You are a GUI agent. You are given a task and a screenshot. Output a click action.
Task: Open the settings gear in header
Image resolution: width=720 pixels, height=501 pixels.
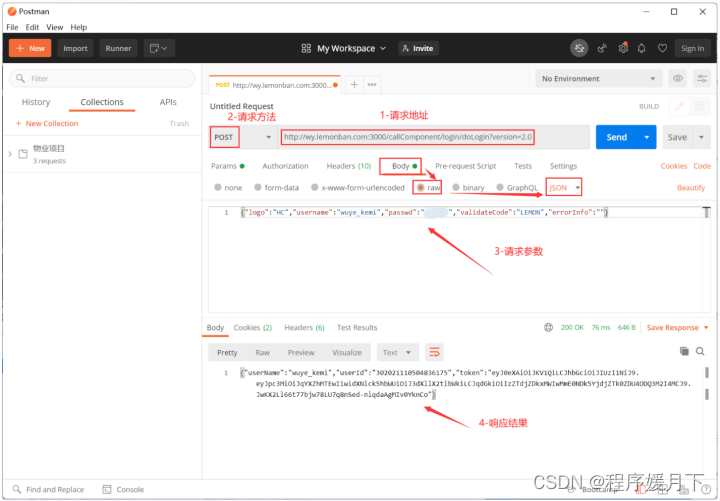click(x=623, y=48)
